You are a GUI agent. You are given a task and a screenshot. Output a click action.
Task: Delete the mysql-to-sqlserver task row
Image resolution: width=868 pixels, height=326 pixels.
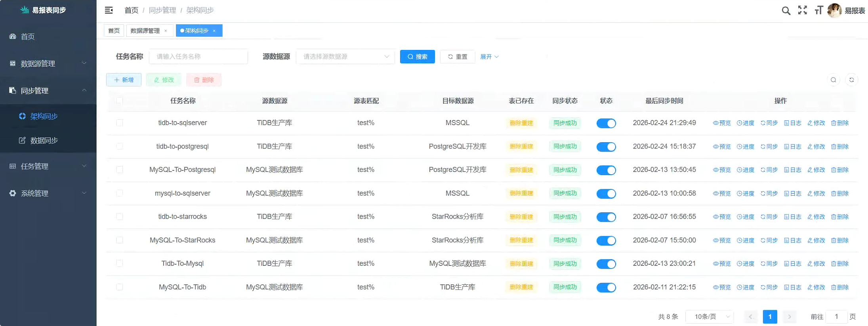point(840,194)
